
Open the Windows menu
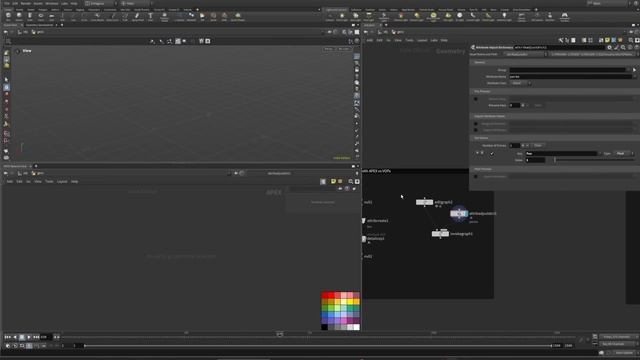[52, 3]
